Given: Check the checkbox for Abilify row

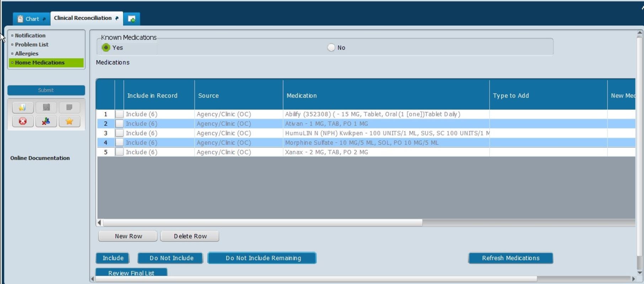Looking at the screenshot, I should pyautogui.click(x=119, y=114).
